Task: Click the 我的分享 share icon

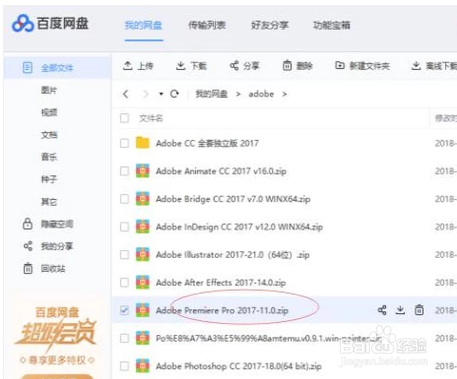Action: [x=28, y=246]
